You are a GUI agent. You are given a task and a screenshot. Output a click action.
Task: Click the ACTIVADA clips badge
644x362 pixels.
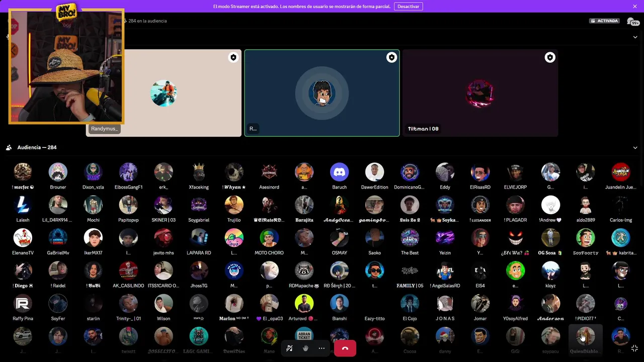click(x=604, y=21)
